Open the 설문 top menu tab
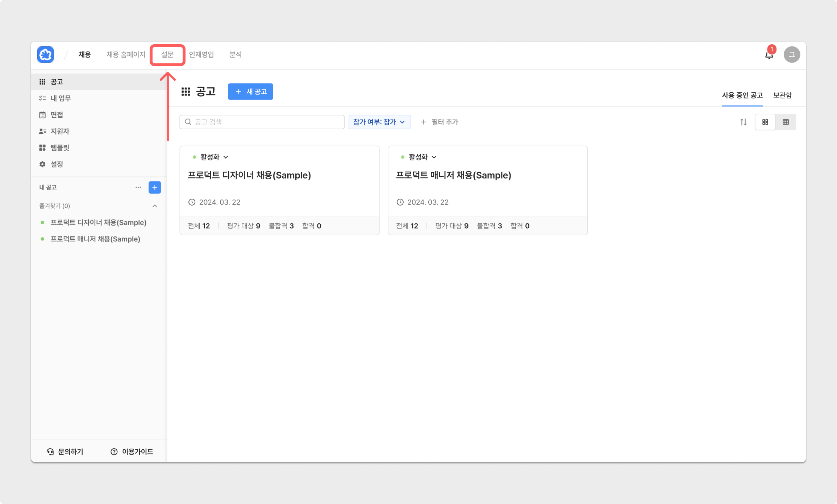 [167, 55]
